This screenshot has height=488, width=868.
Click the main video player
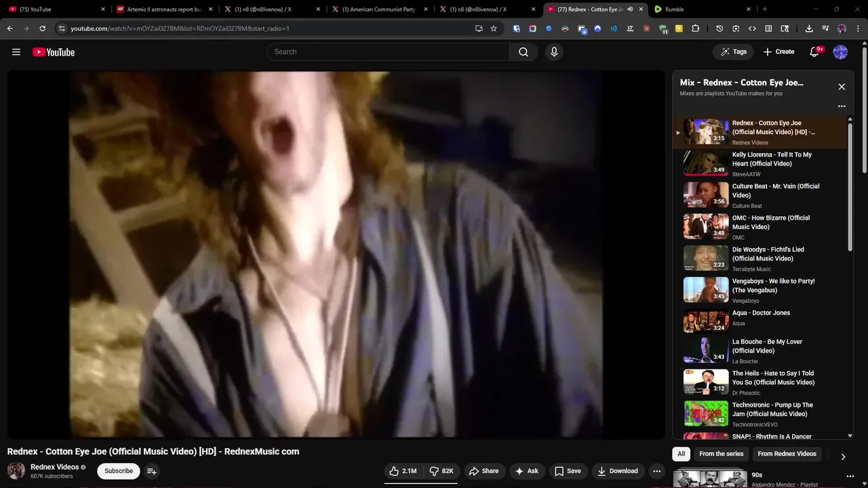336,255
